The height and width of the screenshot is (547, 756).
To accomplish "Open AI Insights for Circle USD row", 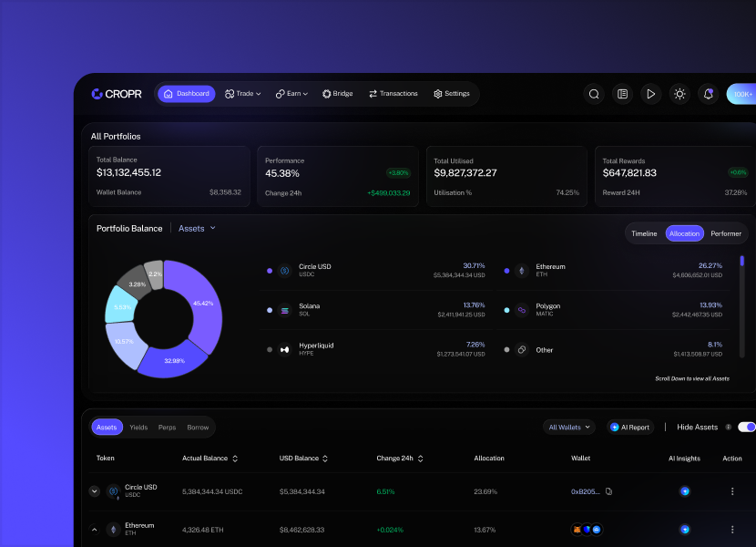I will (x=685, y=491).
